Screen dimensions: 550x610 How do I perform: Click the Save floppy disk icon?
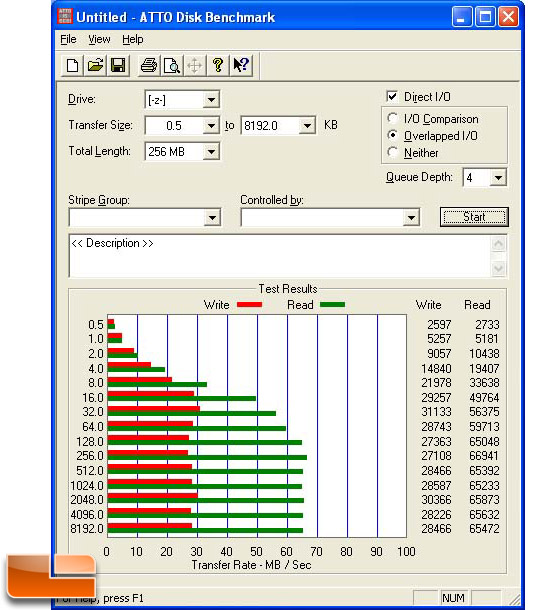[118, 65]
